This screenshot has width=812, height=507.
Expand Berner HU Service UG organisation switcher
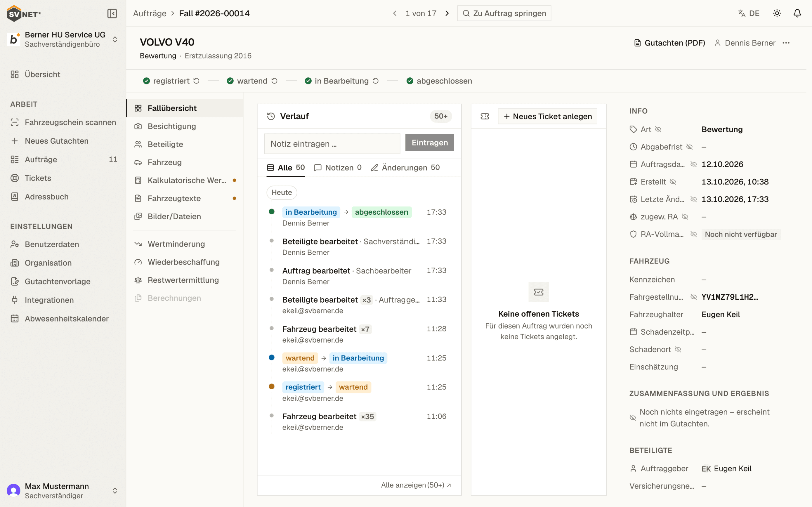point(63,39)
